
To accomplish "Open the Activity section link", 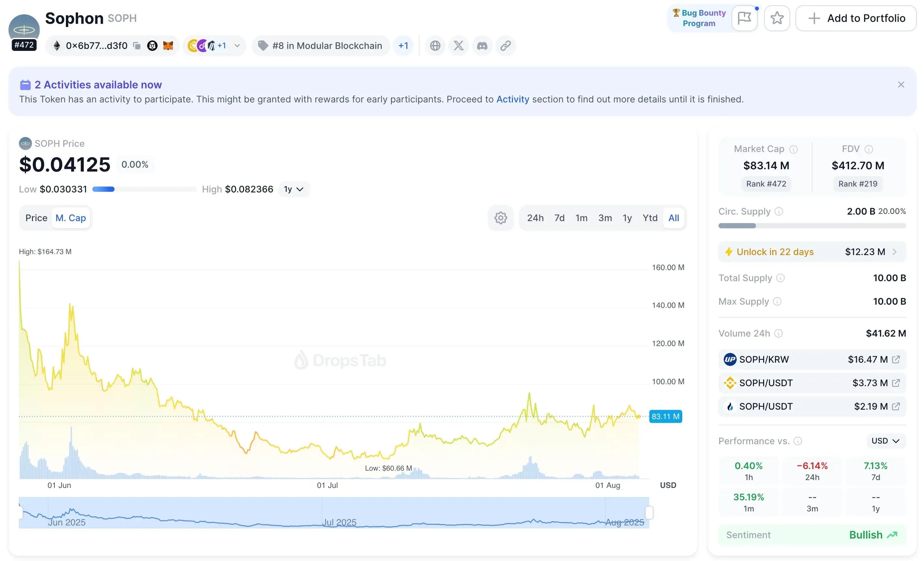I will (513, 99).
